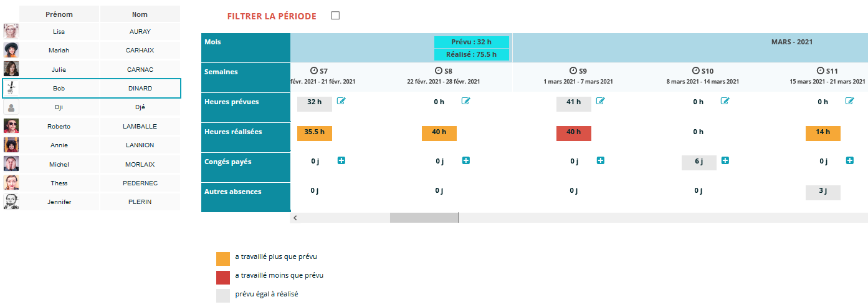Edit planned hours for week S9
Image resolution: width=868 pixels, height=307 pixels.
(x=600, y=101)
